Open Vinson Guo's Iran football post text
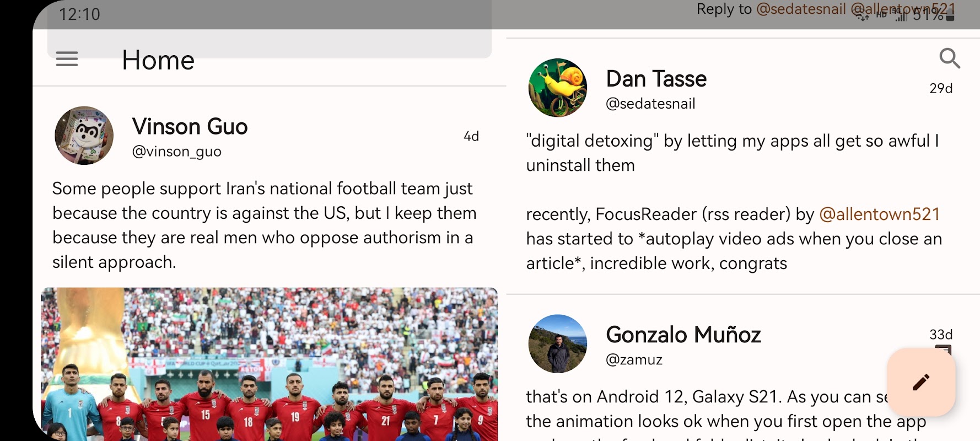This screenshot has width=980, height=441. click(x=263, y=225)
